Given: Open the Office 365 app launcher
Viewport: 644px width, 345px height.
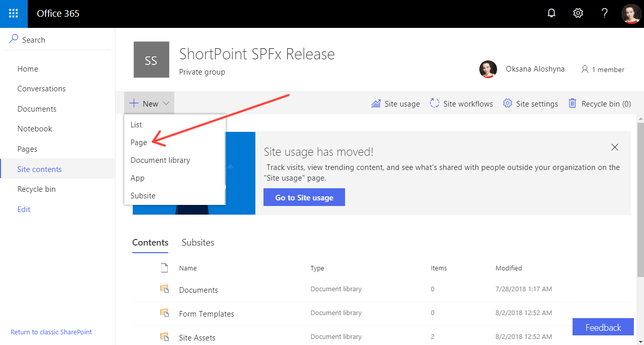Looking at the screenshot, I should [x=13, y=14].
